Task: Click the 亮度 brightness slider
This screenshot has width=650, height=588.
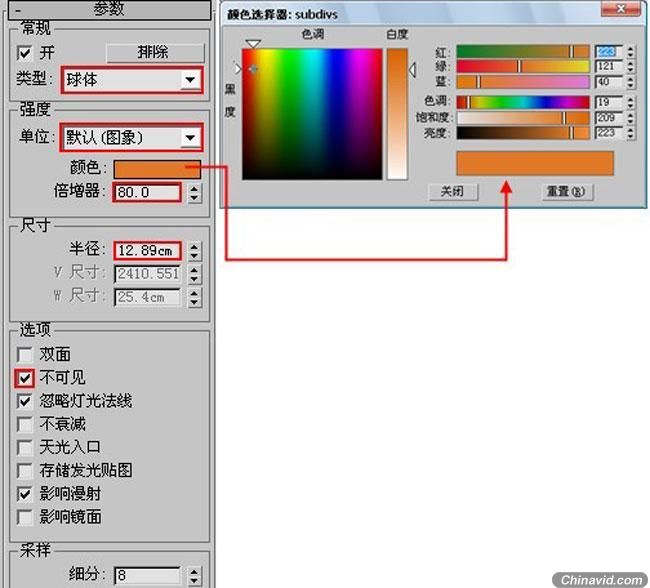Action: coord(523,133)
